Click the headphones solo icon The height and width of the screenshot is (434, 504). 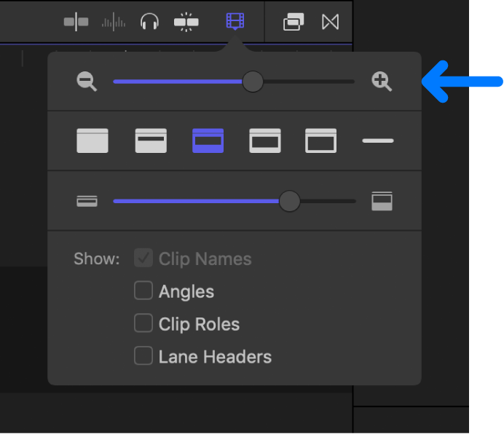click(x=150, y=22)
